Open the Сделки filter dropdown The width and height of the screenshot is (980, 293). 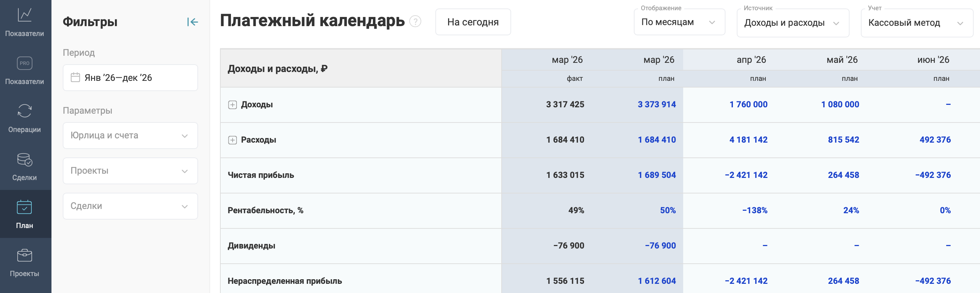pyautogui.click(x=130, y=206)
